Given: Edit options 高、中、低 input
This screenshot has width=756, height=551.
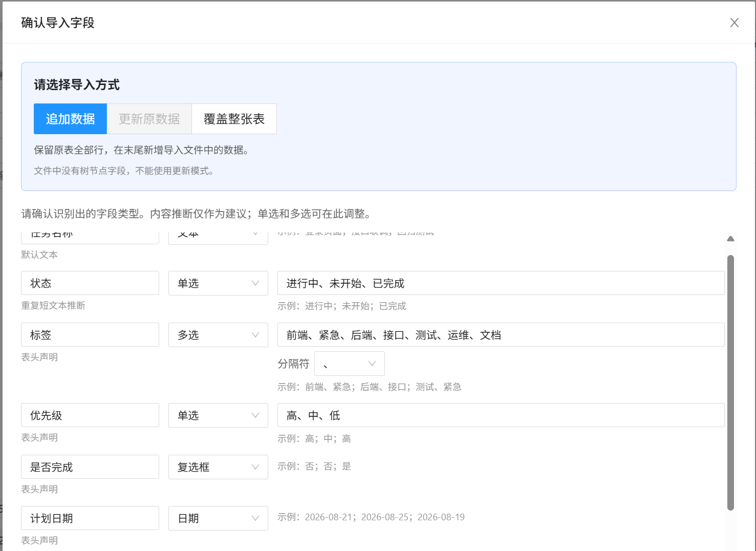Looking at the screenshot, I should 501,415.
